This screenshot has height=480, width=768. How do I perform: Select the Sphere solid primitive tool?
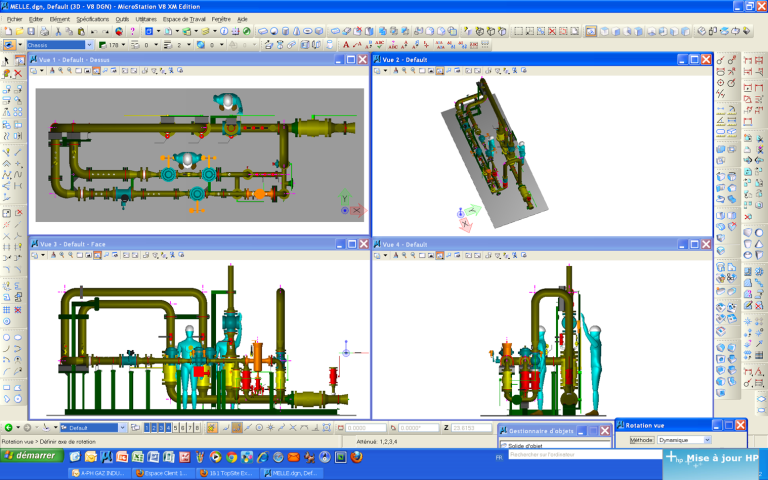[274, 31]
